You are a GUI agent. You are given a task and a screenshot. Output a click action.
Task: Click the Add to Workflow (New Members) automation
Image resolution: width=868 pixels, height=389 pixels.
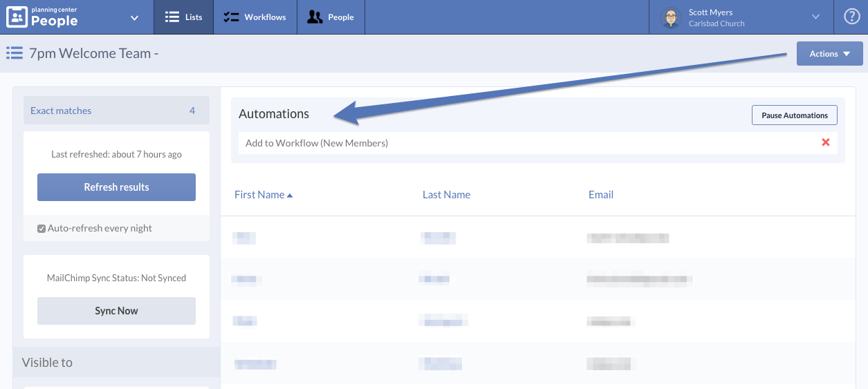click(x=317, y=143)
